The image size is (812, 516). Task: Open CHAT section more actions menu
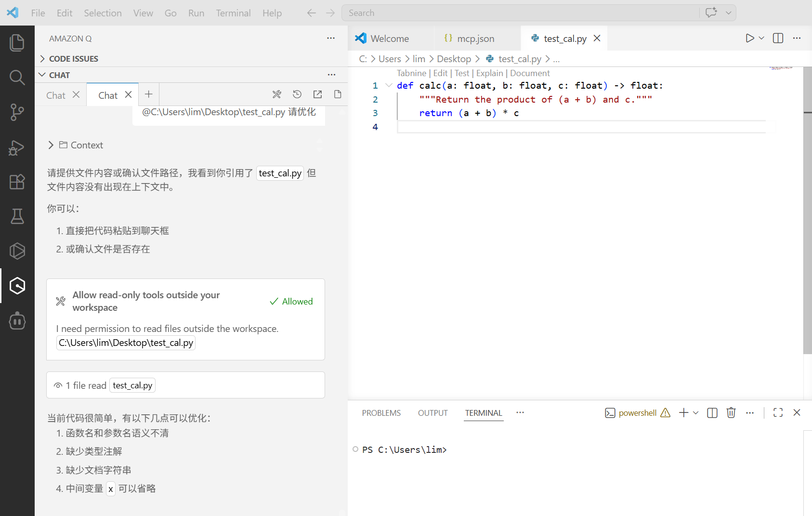coord(332,75)
